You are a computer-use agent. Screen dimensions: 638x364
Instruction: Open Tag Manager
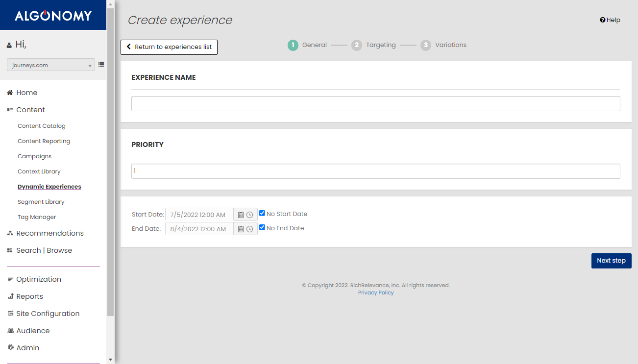pyautogui.click(x=37, y=217)
